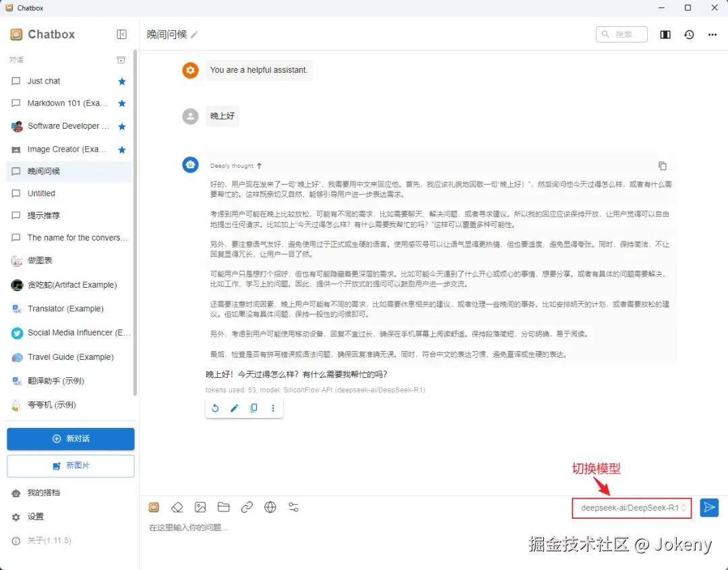Click the Chatbox icon in input toolbar
The height and width of the screenshot is (570, 728).
click(x=154, y=507)
